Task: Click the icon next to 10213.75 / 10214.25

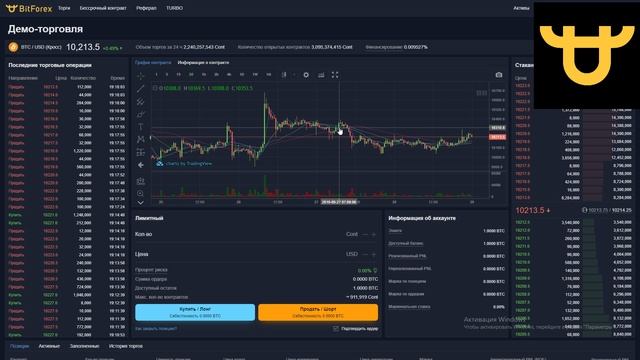Action: click(584, 210)
